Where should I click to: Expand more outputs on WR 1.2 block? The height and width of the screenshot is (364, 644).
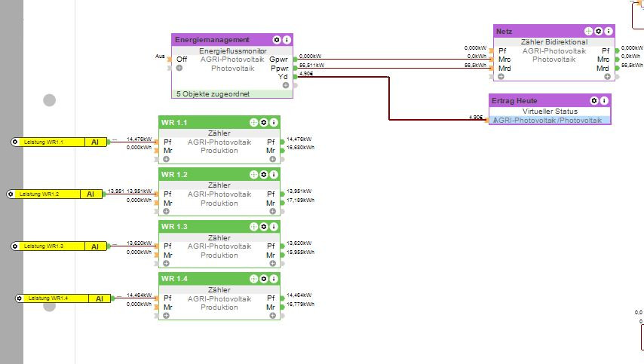(x=273, y=211)
